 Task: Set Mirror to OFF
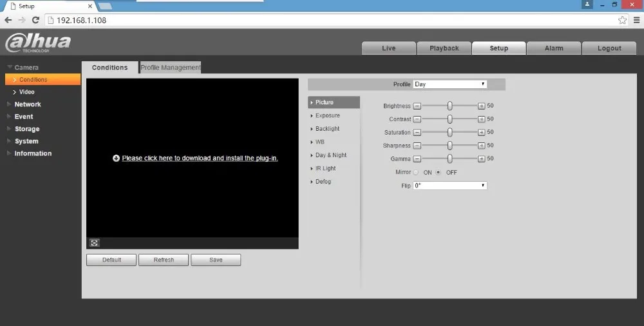pos(438,172)
